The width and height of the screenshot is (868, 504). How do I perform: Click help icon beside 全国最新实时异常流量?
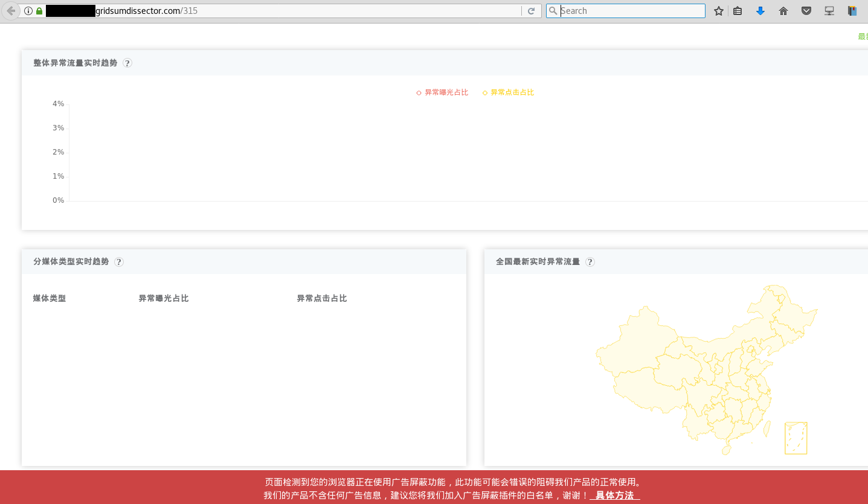coord(590,262)
